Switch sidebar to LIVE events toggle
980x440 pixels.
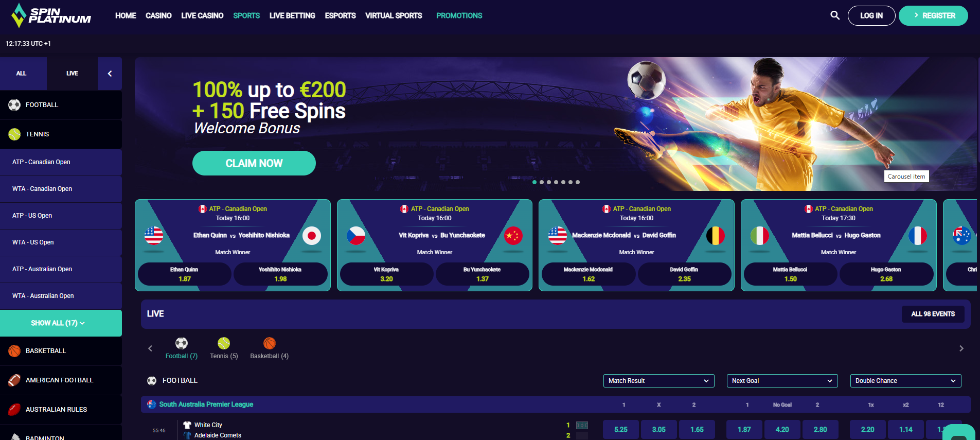coord(72,74)
